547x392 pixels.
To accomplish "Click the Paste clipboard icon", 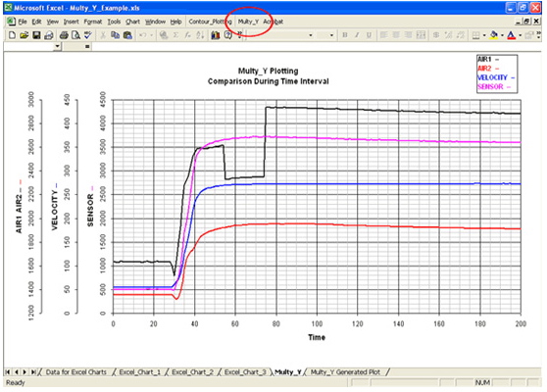I will click(x=127, y=35).
